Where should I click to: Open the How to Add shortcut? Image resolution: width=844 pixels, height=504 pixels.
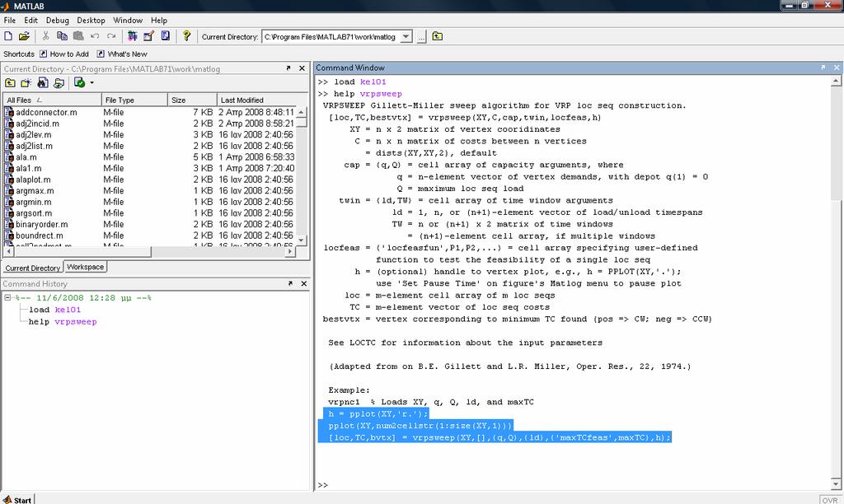coord(64,54)
